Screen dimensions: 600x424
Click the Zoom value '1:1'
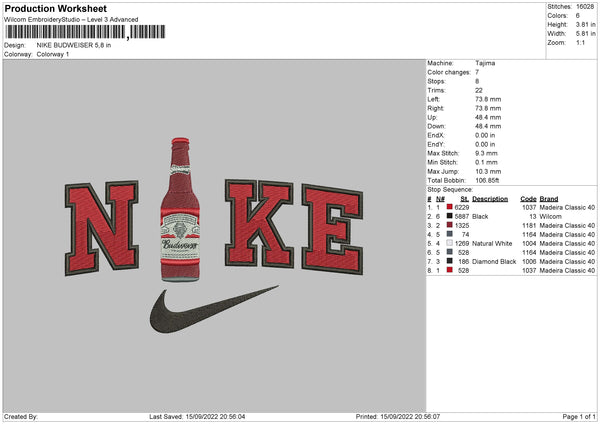(580, 42)
